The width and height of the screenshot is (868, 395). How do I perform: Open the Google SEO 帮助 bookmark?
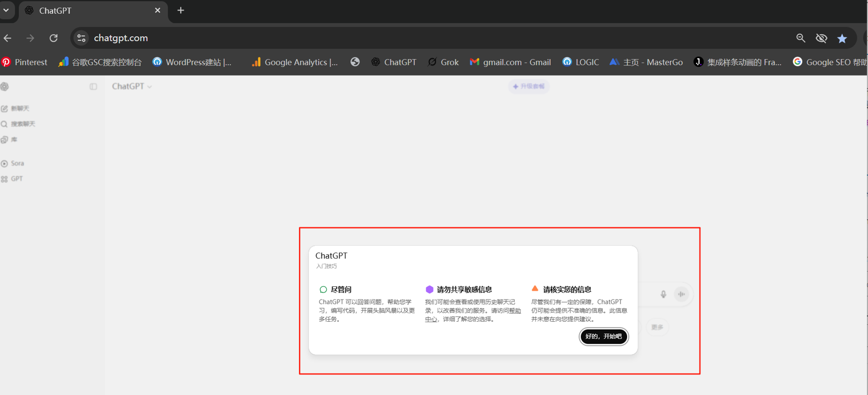point(830,62)
